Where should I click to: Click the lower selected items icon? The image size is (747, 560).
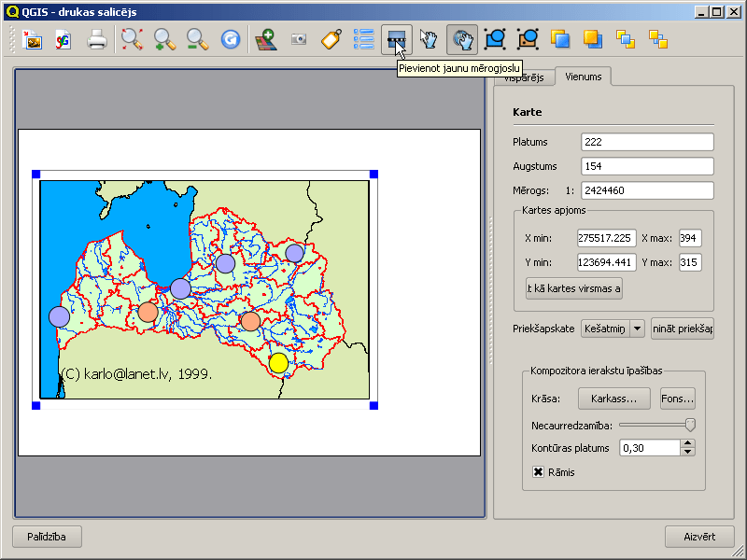tap(593, 40)
